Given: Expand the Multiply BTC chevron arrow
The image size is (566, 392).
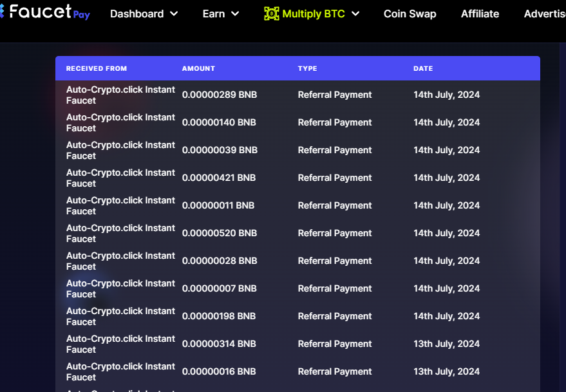Looking at the screenshot, I should tap(355, 14).
